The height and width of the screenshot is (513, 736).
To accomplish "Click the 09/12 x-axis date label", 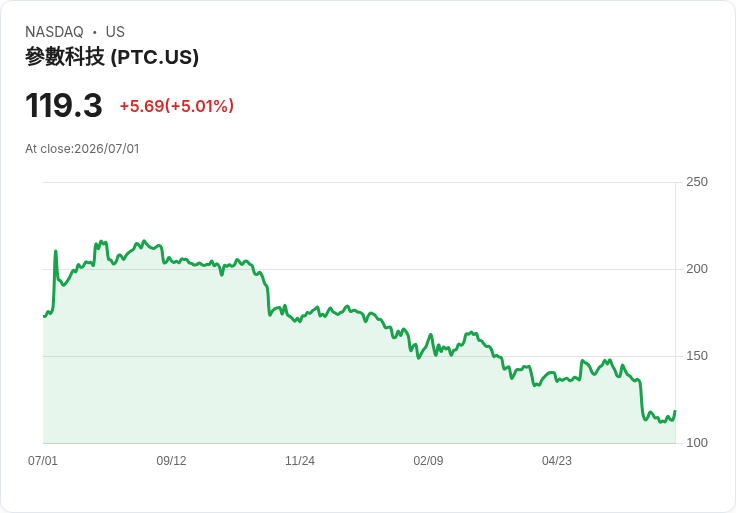I will coord(171,460).
